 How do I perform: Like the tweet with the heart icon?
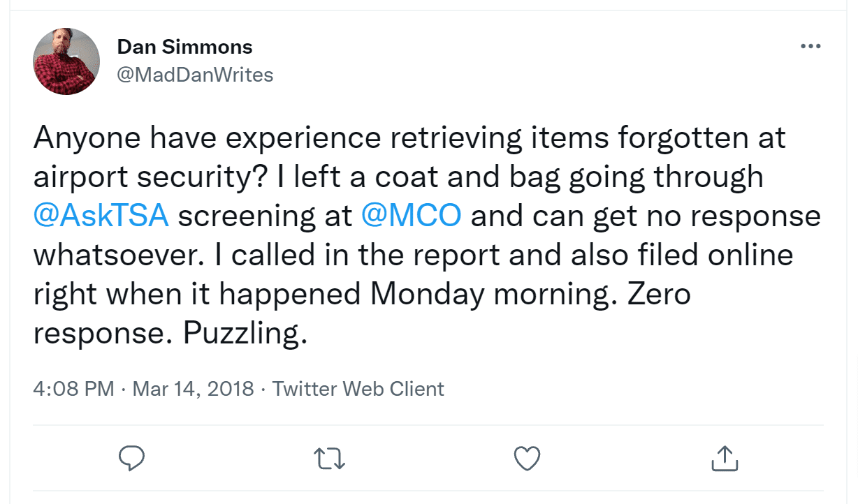point(528,459)
